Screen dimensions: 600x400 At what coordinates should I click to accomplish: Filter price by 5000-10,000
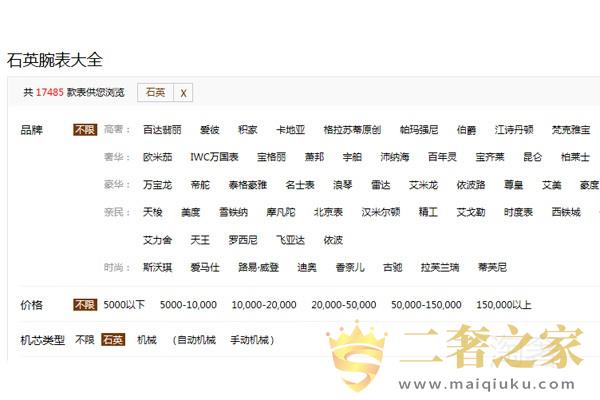point(188,305)
